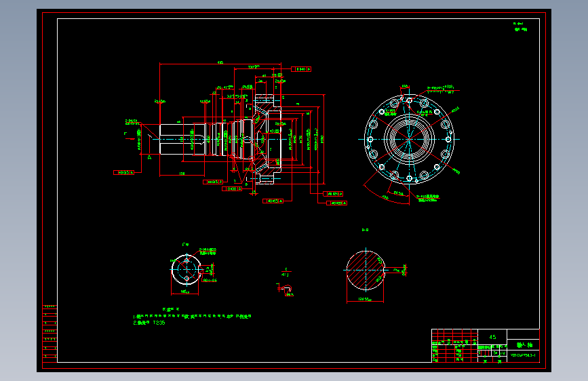Select the small shaft-end view with two holes
588x381 pixels.
187,269
